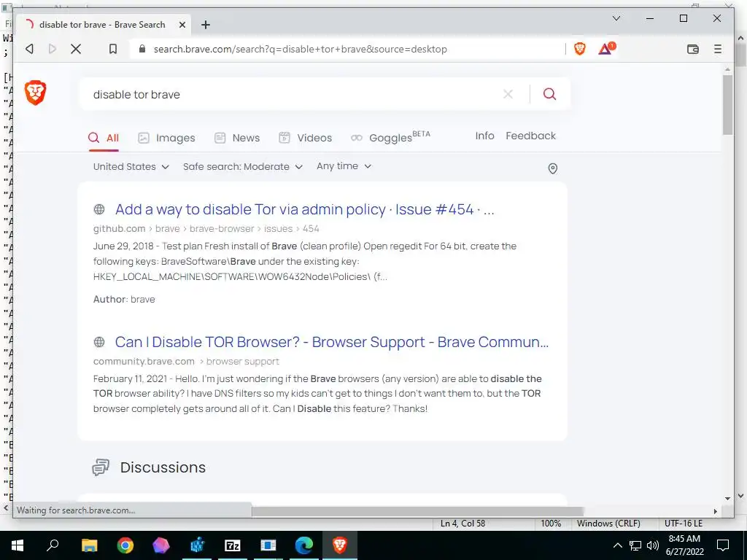Open the Brave Wallet icon
Image resolution: width=747 pixels, height=560 pixels.
(x=693, y=49)
